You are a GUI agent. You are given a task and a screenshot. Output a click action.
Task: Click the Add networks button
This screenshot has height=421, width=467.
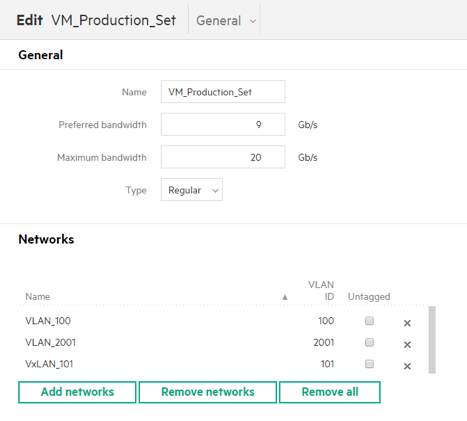pyautogui.click(x=77, y=392)
